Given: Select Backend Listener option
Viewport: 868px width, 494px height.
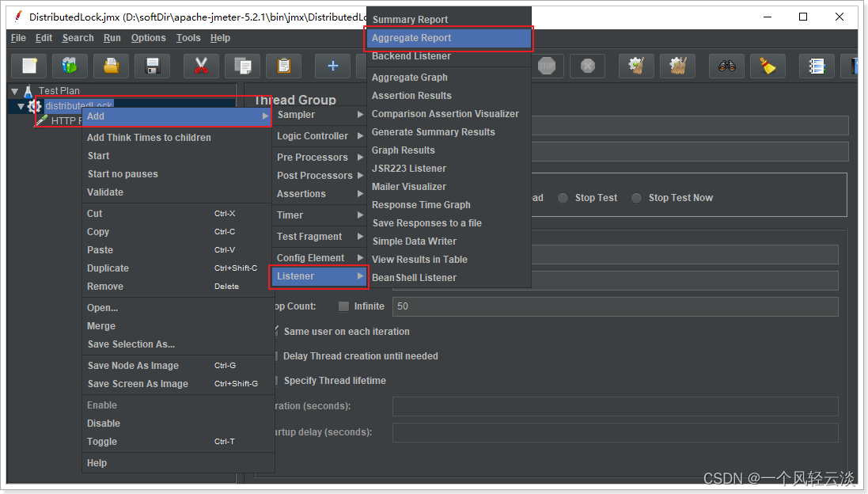Looking at the screenshot, I should coord(449,56).
